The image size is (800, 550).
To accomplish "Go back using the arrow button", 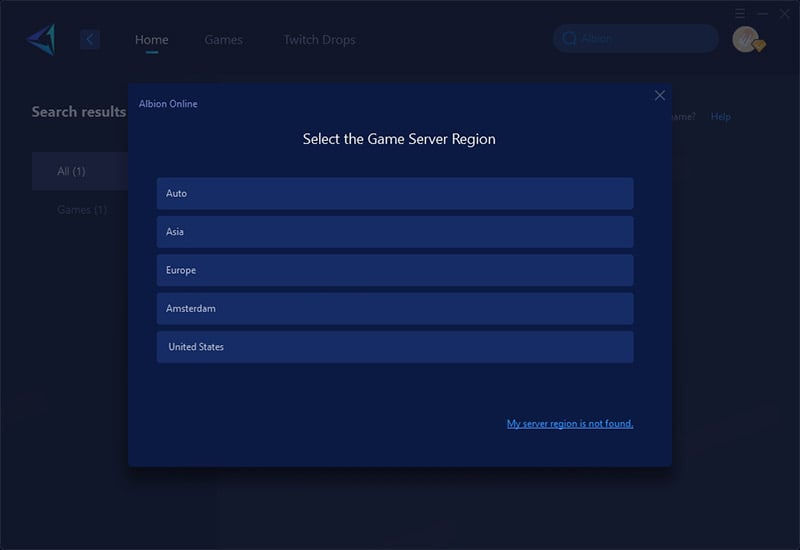I will [x=90, y=39].
